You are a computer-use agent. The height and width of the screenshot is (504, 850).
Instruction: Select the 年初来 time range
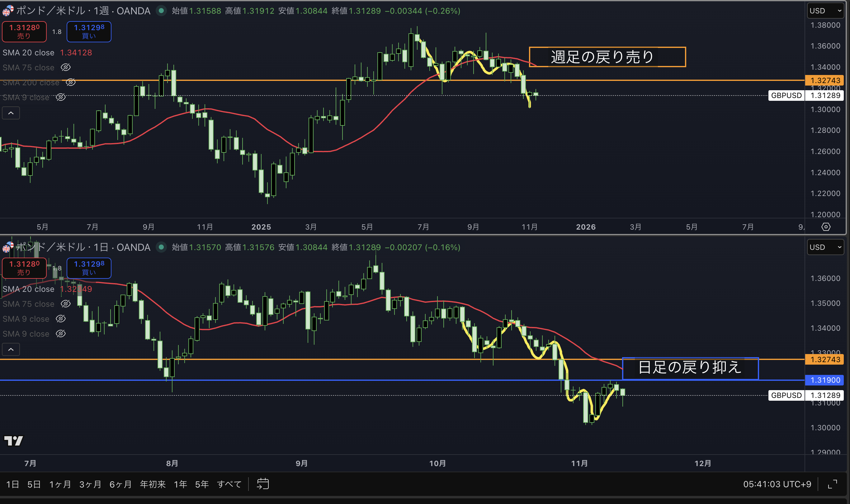coord(153,484)
